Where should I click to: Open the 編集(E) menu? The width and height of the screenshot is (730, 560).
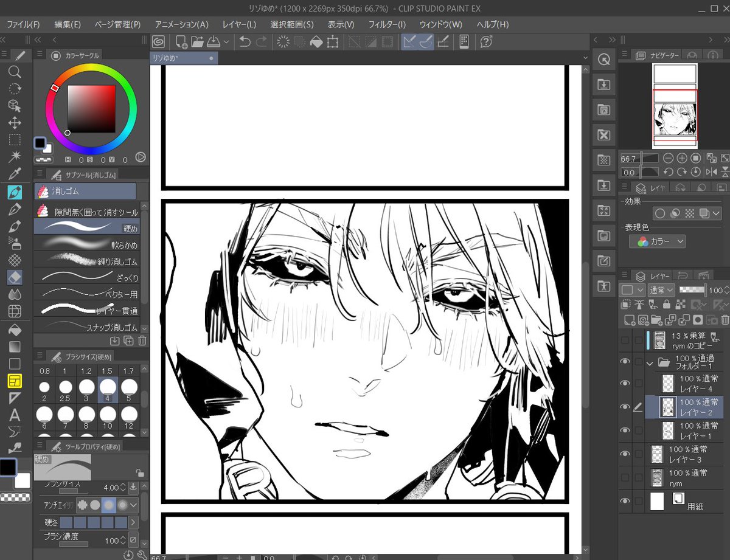(68, 24)
